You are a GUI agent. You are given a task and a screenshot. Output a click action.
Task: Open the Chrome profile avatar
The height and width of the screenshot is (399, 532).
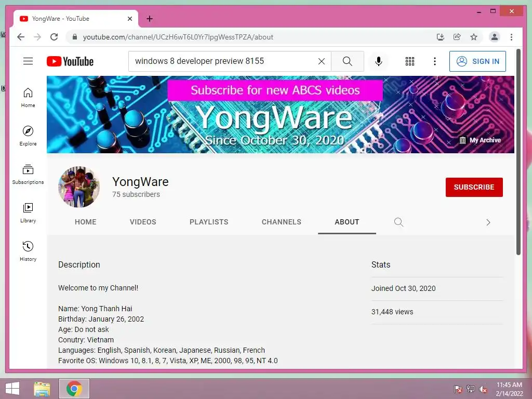[x=495, y=37]
